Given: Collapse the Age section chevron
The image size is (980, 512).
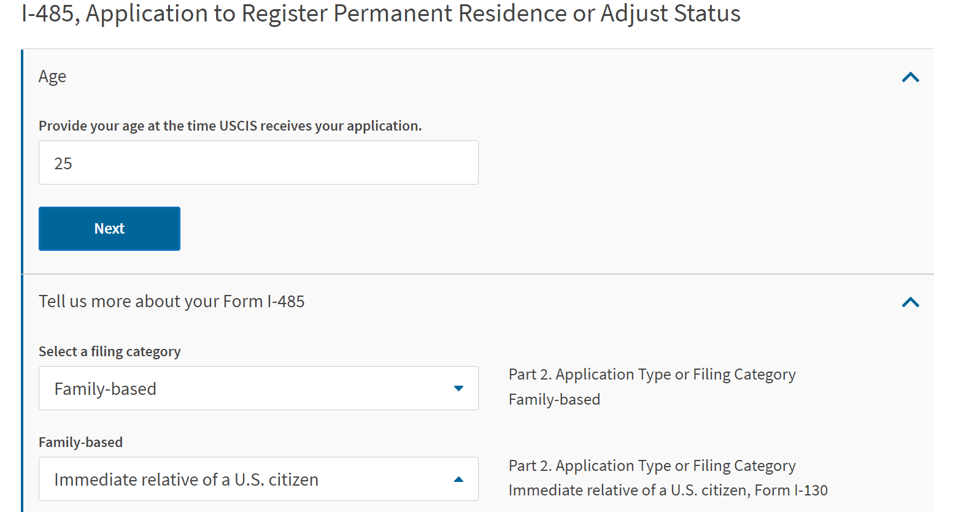Looking at the screenshot, I should 910,77.
